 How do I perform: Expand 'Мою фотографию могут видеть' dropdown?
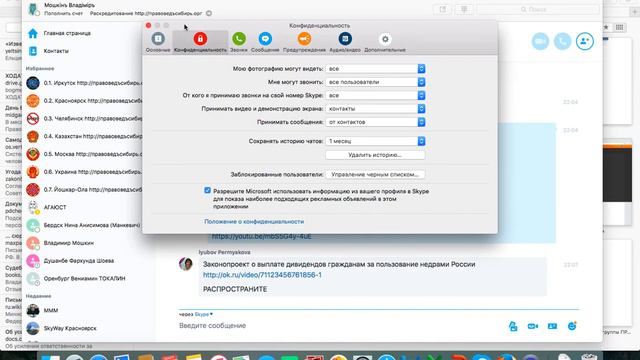tap(375, 69)
